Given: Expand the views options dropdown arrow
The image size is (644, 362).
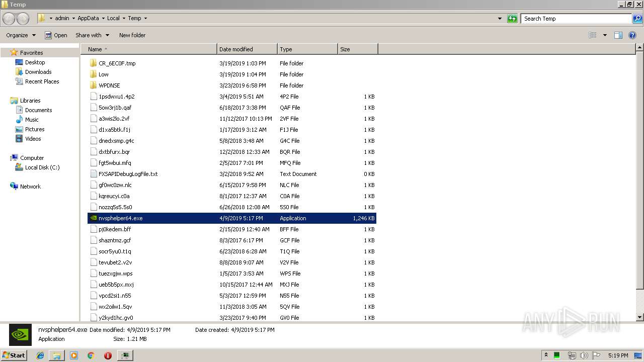Looking at the screenshot, I should 605,35.
